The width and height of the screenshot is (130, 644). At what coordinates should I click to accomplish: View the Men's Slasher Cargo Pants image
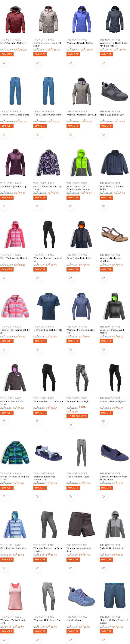(x=15, y=91)
